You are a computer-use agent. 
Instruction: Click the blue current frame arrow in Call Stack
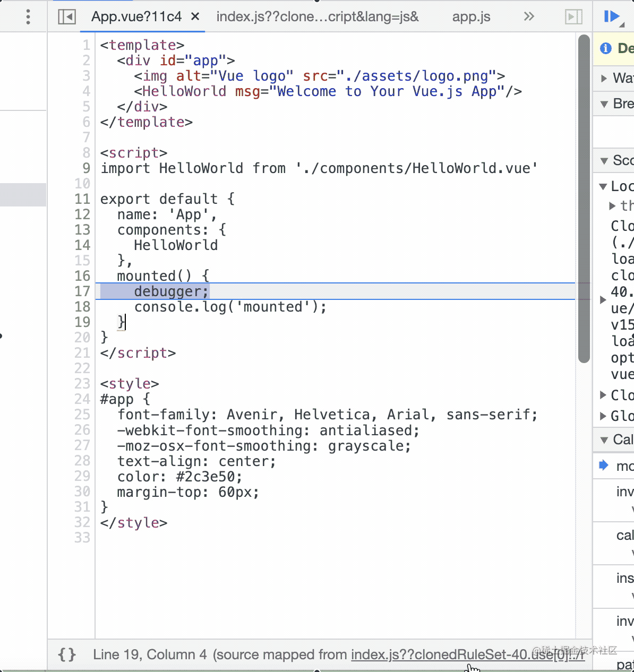pyautogui.click(x=603, y=466)
